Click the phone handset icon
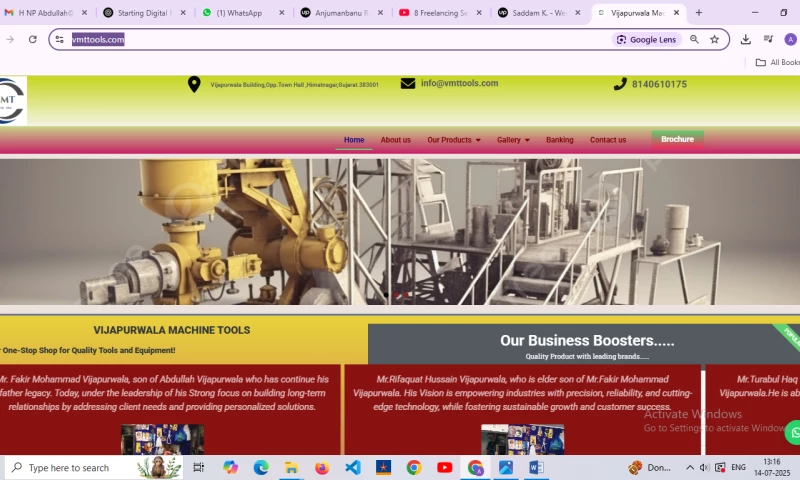 (x=620, y=84)
